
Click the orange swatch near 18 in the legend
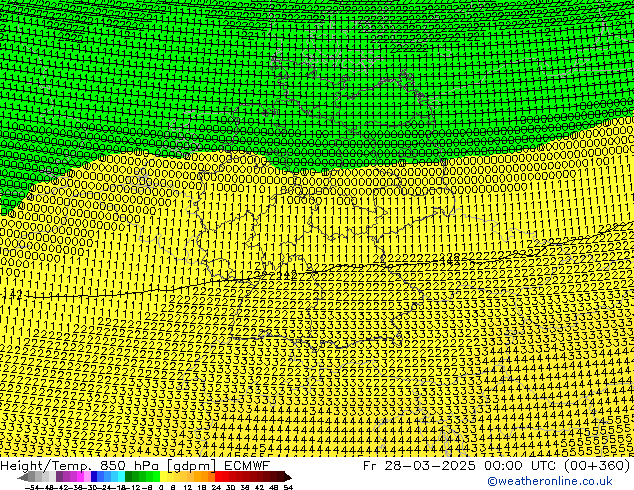tap(205, 477)
